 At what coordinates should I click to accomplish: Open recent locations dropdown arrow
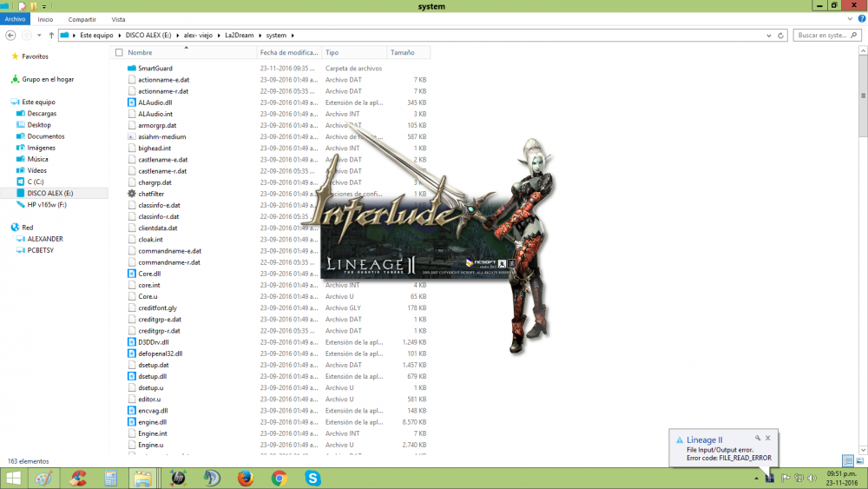tap(38, 36)
